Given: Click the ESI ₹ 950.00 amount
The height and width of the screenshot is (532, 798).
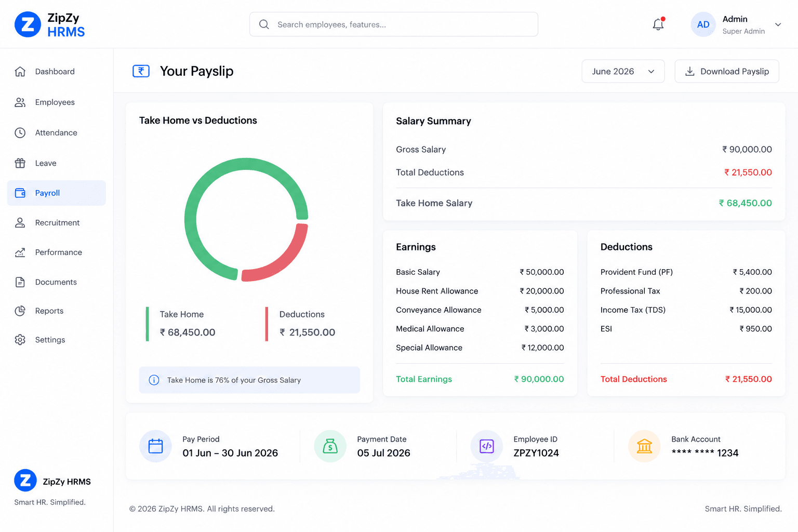Looking at the screenshot, I should 755,329.
